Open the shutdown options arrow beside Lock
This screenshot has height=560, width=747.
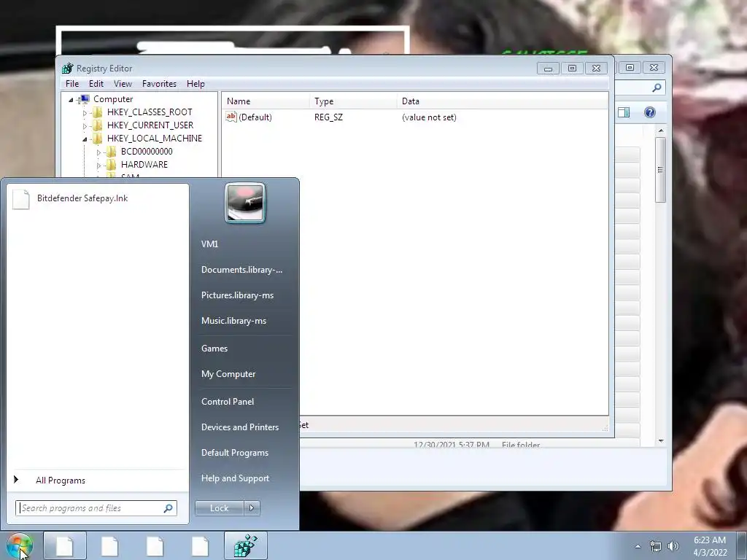click(x=252, y=508)
